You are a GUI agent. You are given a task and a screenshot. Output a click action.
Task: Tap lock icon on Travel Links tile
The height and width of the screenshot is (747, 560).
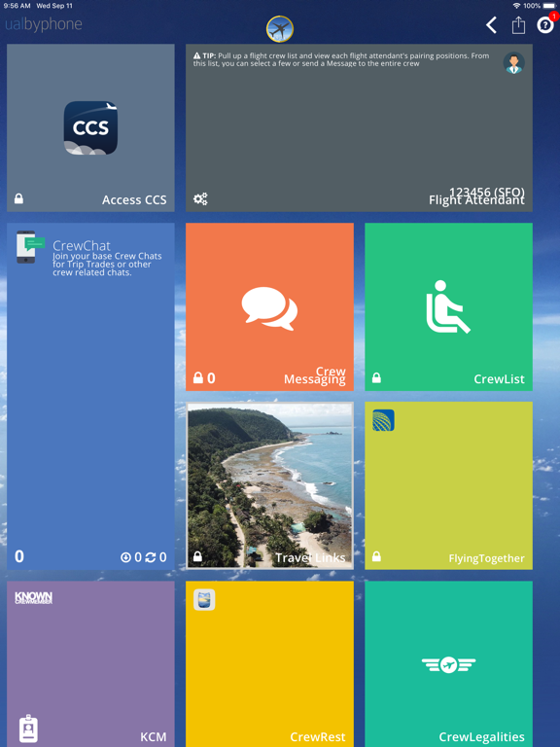click(x=197, y=556)
